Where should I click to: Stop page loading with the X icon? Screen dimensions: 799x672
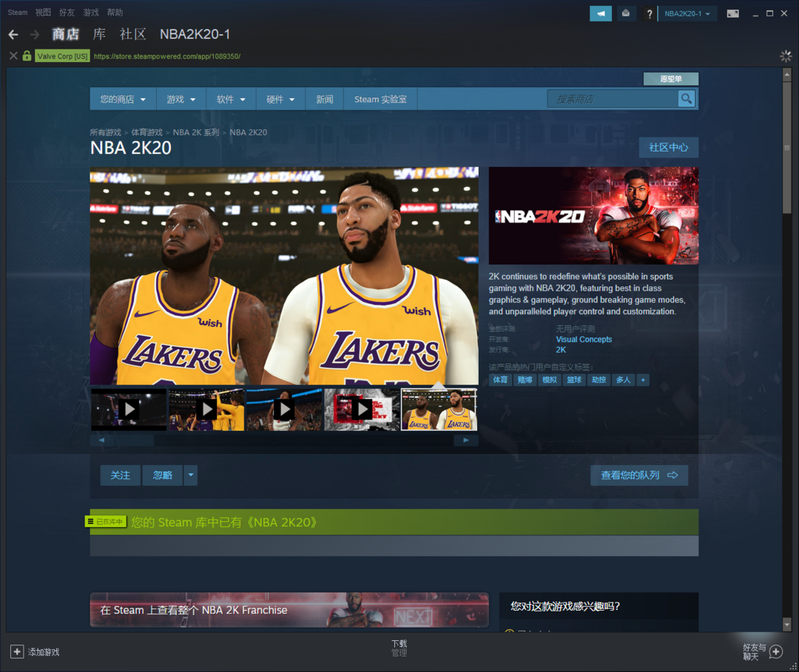13,56
